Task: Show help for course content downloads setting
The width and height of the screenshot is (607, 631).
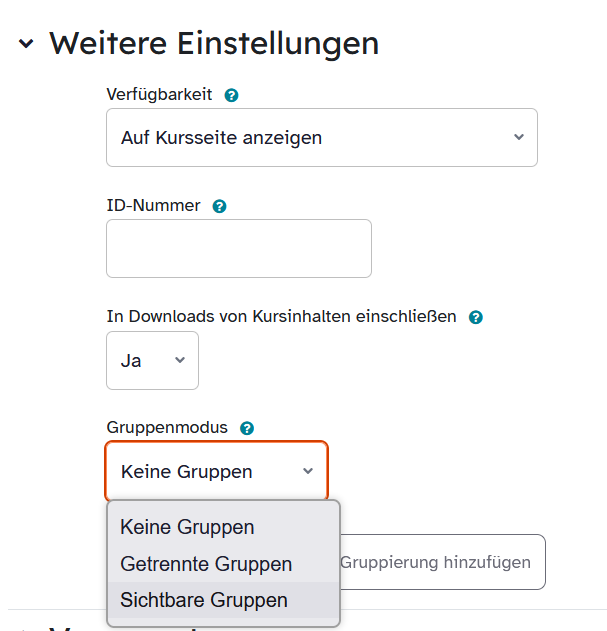Action: tap(476, 317)
